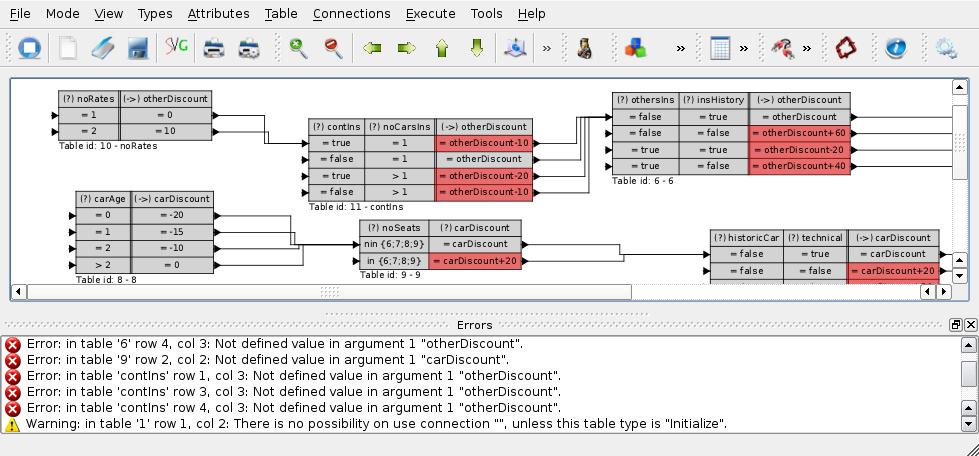The width and height of the screenshot is (979, 456).
Task: Float the Errors panel with the detach icon
Action: (956, 325)
